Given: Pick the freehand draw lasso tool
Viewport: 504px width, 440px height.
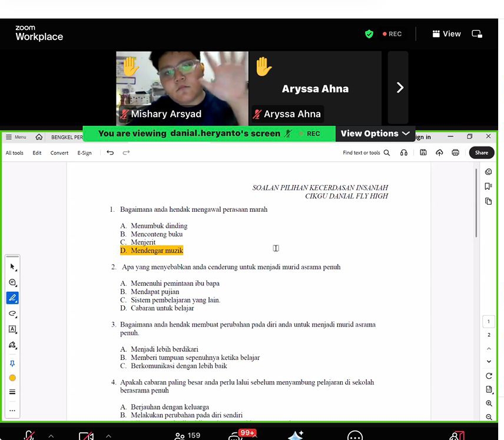Looking at the screenshot, I should point(12,314).
